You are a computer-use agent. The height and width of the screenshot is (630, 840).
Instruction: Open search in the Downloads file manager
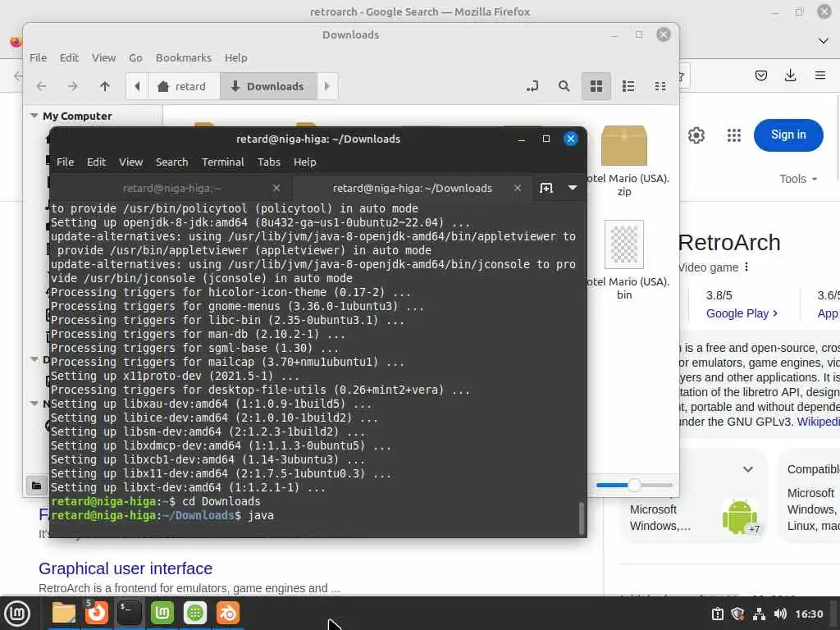point(564,86)
